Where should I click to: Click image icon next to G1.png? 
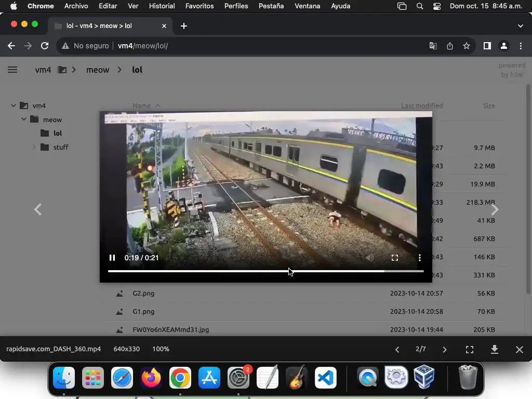coord(119,312)
